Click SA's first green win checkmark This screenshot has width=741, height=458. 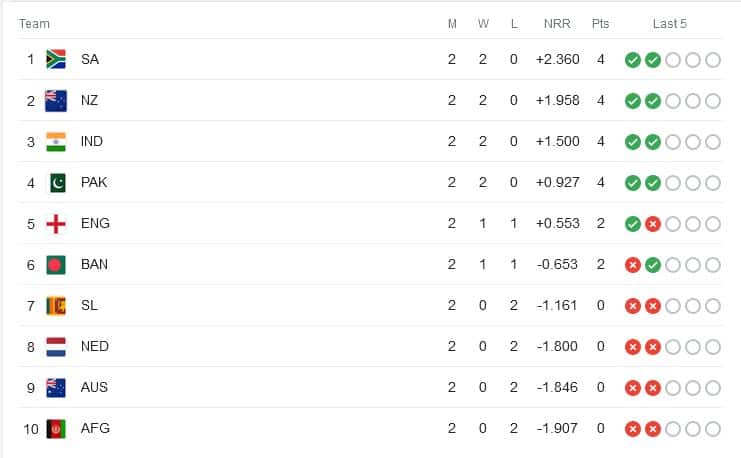pyautogui.click(x=633, y=60)
